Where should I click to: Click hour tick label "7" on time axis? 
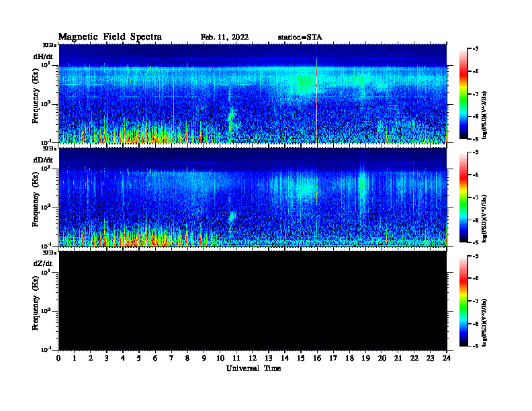(171, 359)
